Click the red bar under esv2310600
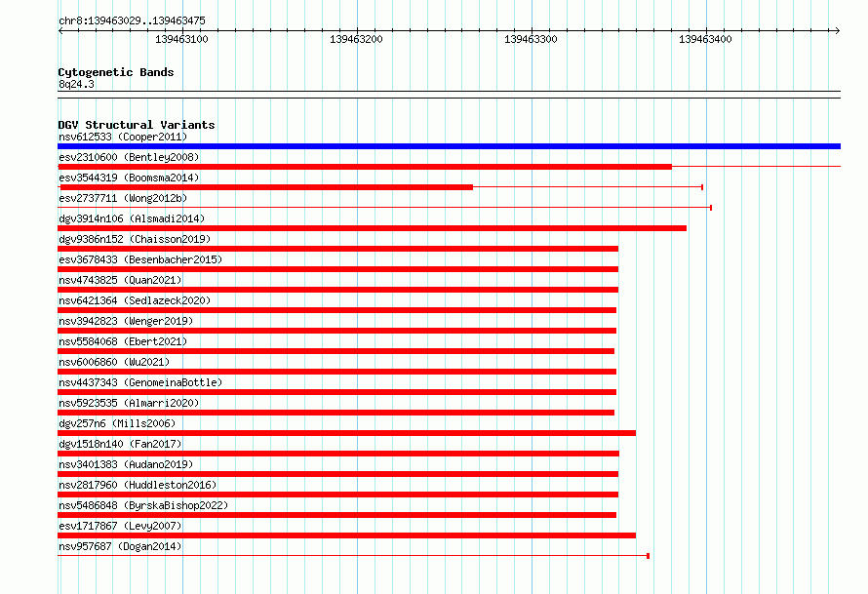Image resolution: width=868 pixels, height=594 pixels. click(x=365, y=167)
